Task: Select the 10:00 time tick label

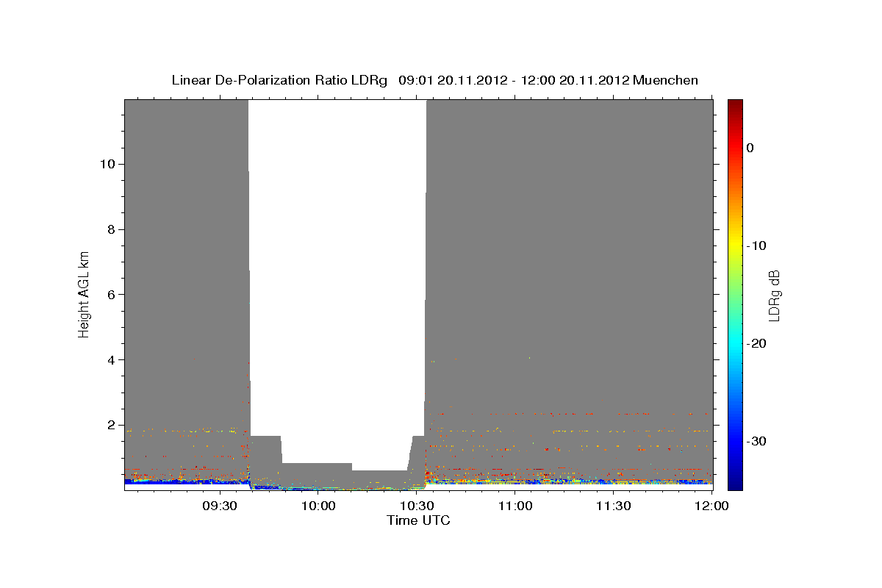Action: (319, 506)
